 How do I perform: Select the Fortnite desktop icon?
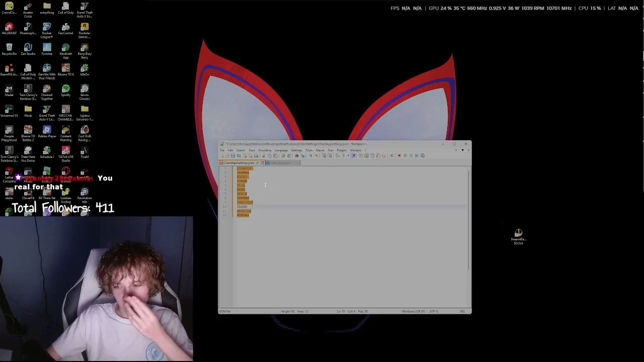click(47, 50)
